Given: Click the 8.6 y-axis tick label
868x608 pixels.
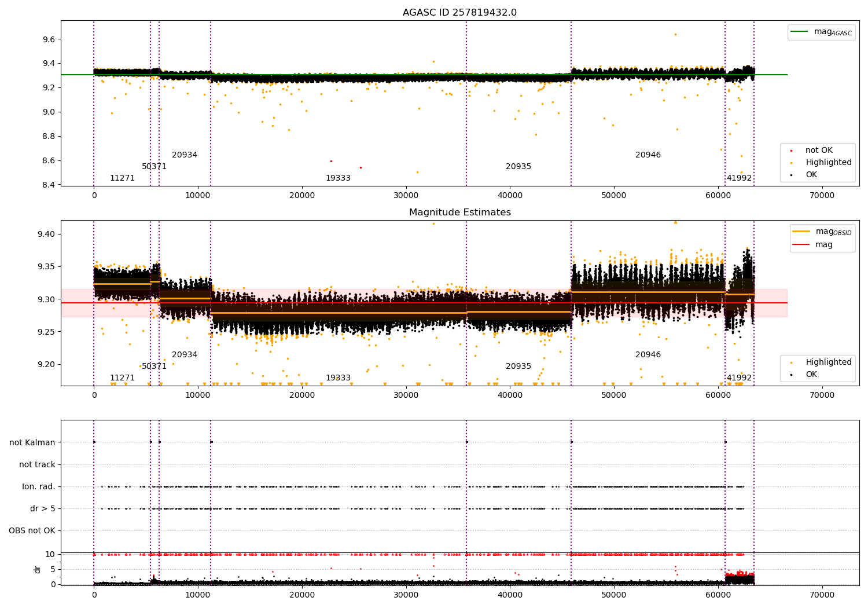Looking at the screenshot, I should point(49,161).
